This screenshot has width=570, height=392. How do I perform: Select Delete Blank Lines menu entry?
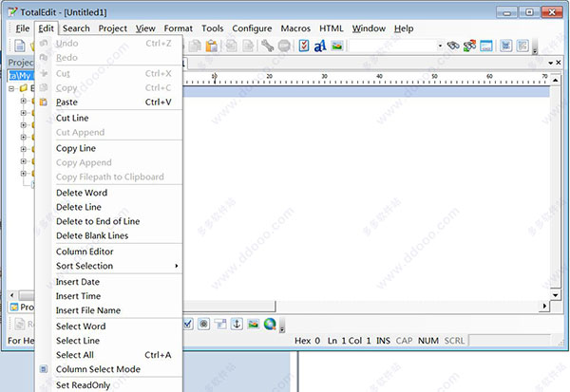[109, 235]
